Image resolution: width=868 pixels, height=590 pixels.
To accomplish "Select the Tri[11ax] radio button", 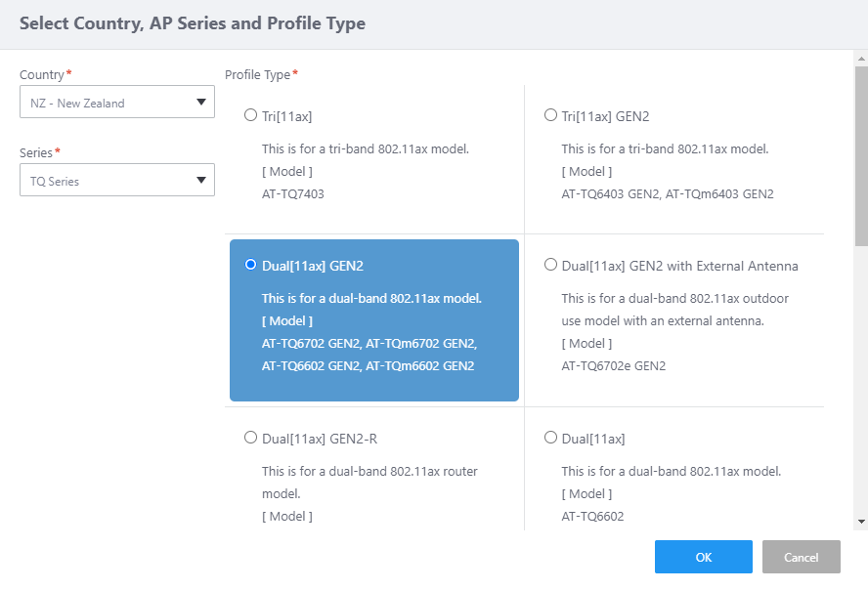I will click(251, 115).
